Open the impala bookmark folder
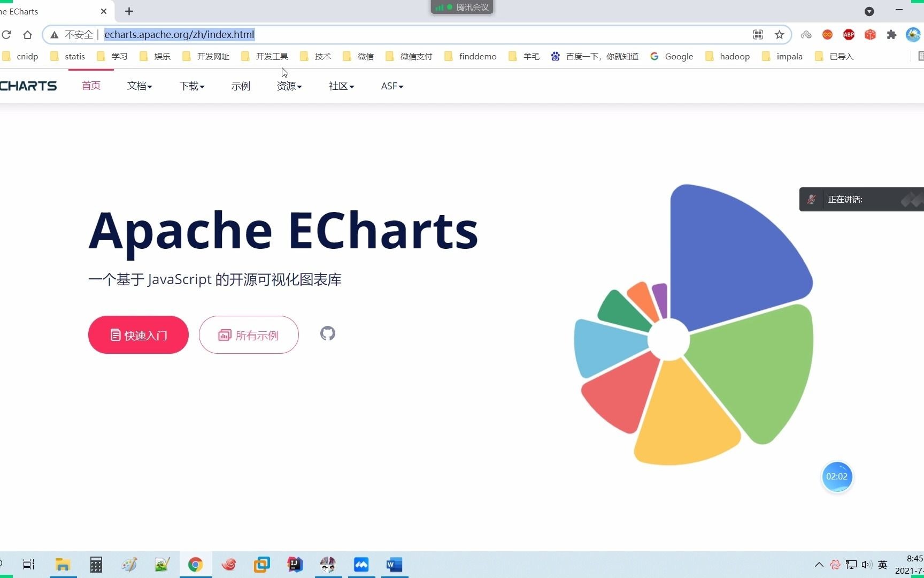This screenshot has width=924, height=578. [x=782, y=56]
